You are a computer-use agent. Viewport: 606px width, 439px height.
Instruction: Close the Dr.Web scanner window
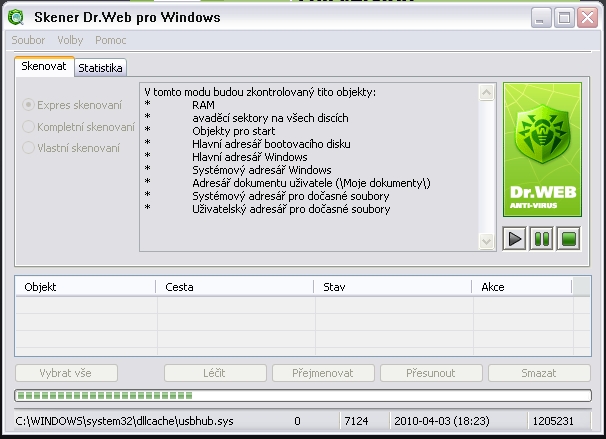click(587, 18)
